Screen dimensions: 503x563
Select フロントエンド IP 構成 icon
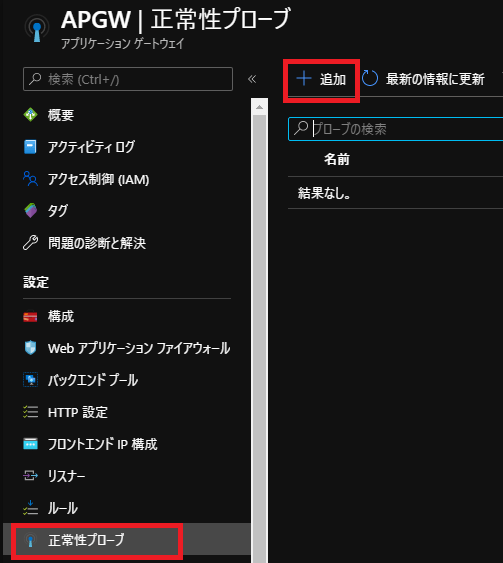click(30, 444)
